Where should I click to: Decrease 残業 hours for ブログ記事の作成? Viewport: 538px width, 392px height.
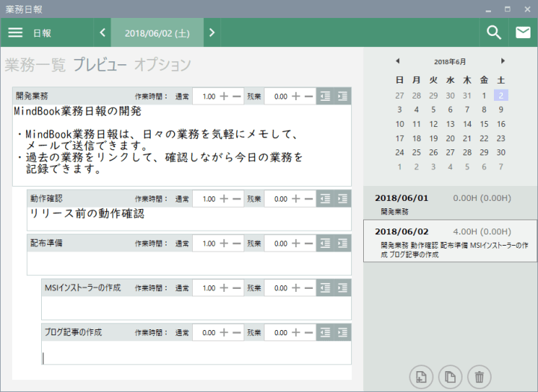309,333
